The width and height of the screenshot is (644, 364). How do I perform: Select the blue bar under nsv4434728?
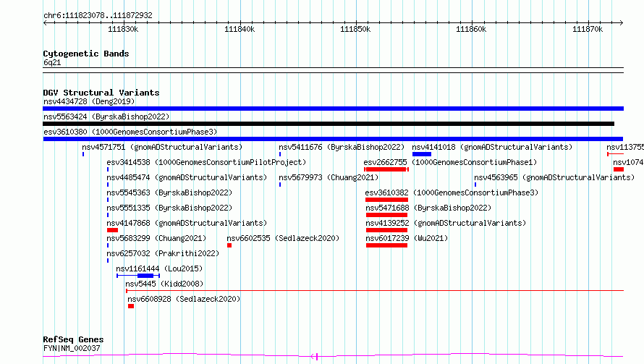point(333,109)
